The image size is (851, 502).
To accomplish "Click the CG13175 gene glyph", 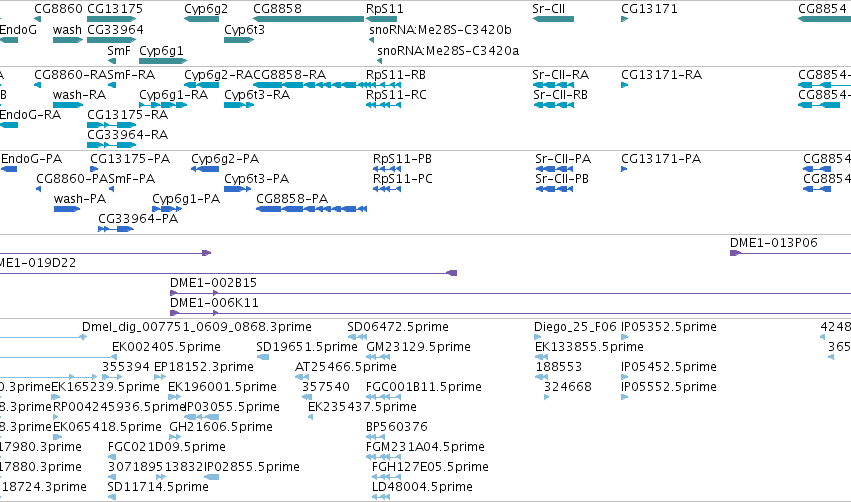I will (112, 19).
